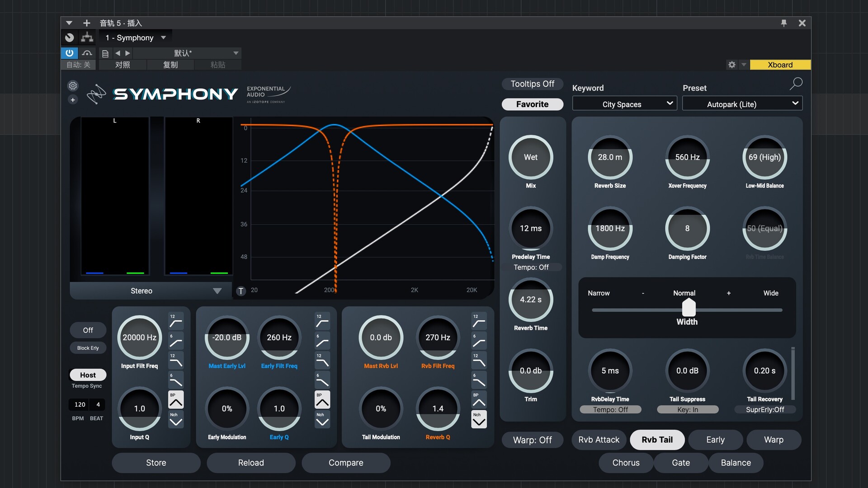
Task: Open Autopark (Lite) preset dropdown
Action: click(742, 104)
